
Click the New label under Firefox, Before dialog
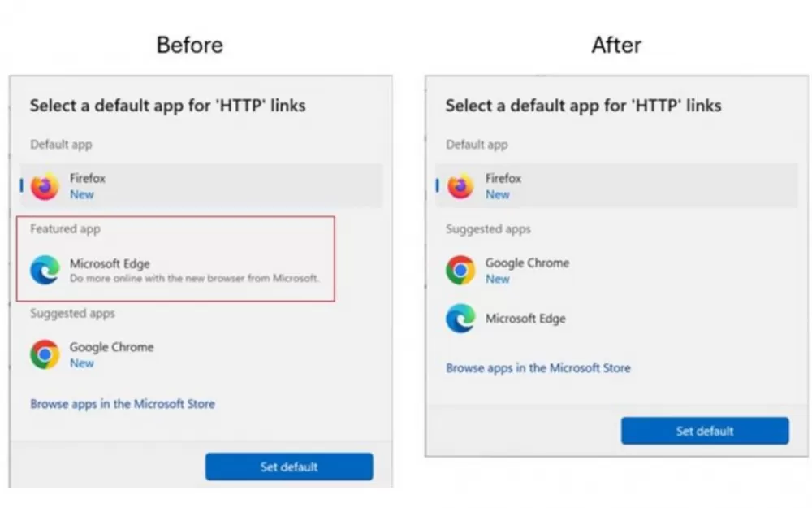[x=82, y=194]
